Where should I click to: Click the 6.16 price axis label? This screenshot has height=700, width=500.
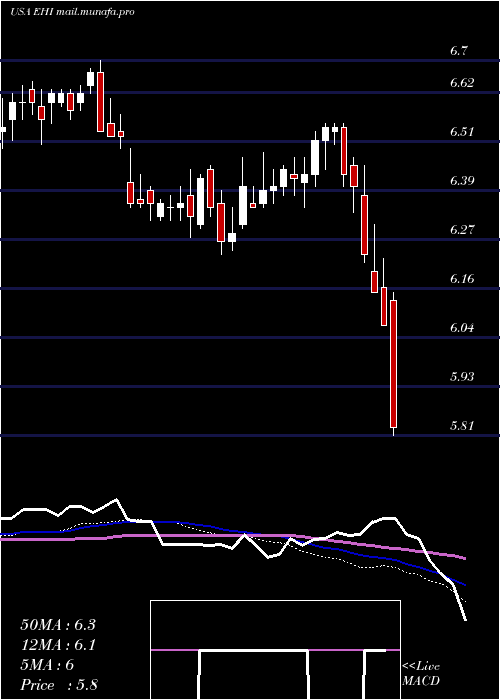(x=462, y=279)
